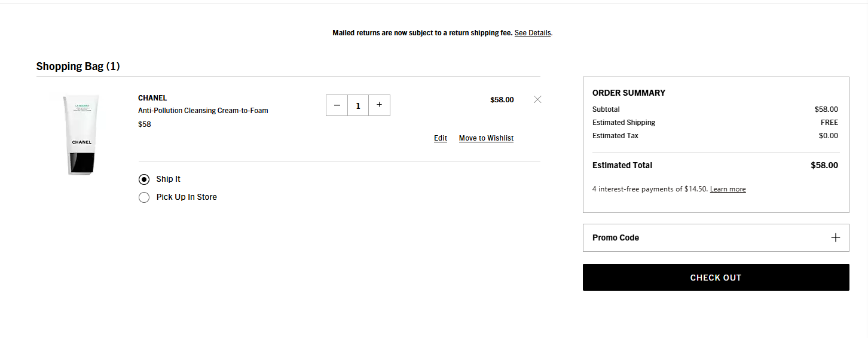Screen dimensions: 868x338
Task: Open the See Details returns link
Action: (x=533, y=33)
